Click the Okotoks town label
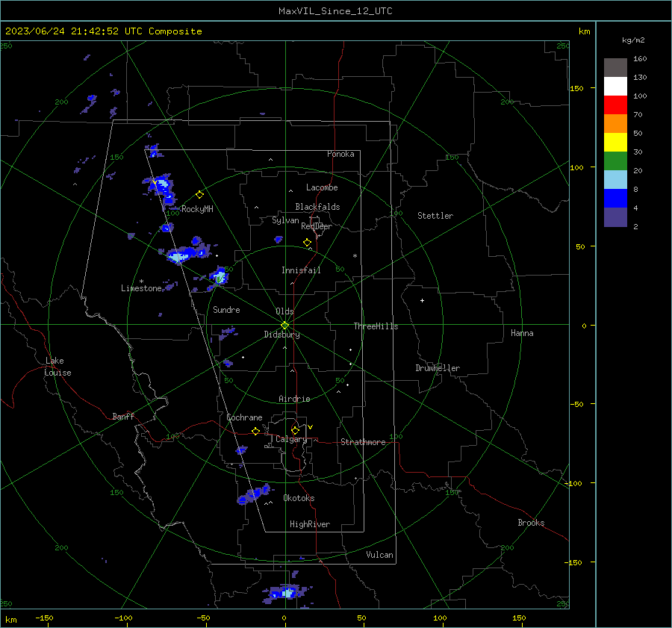Viewport: 672px width, 628px height. coord(299,499)
